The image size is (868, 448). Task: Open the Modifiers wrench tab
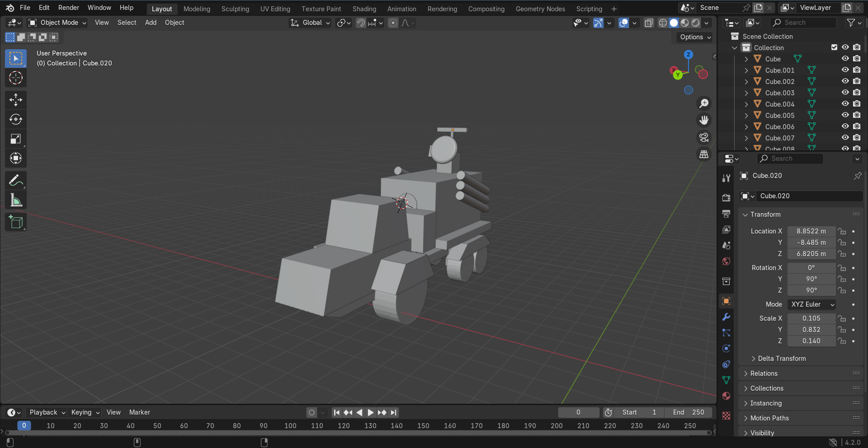click(x=726, y=317)
